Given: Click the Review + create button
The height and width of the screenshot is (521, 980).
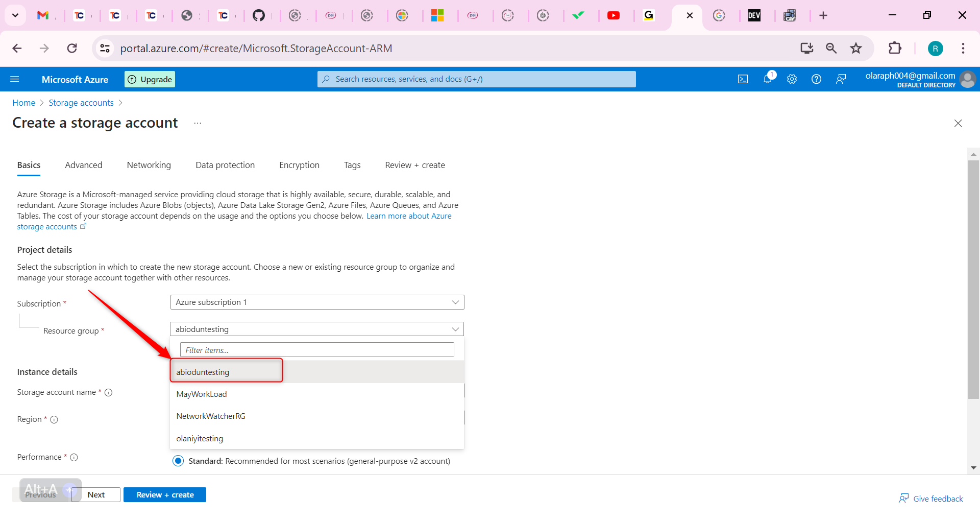Looking at the screenshot, I should (164, 494).
